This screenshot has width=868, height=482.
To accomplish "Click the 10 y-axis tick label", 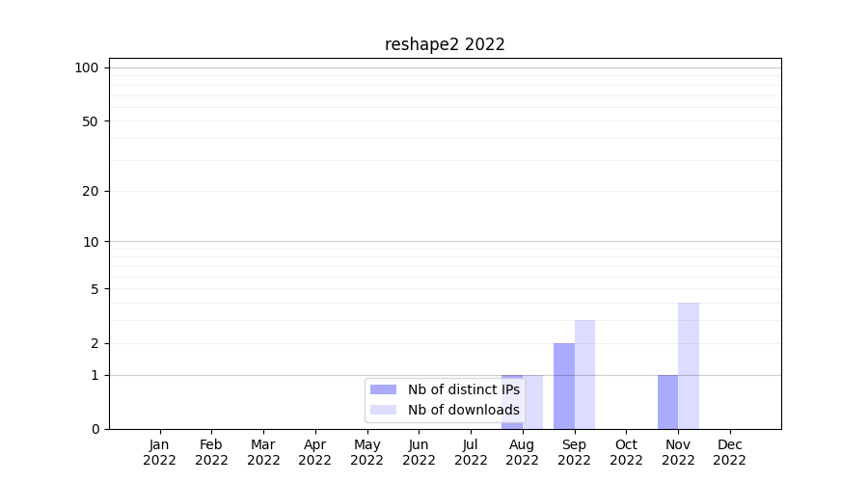I will [x=91, y=242].
